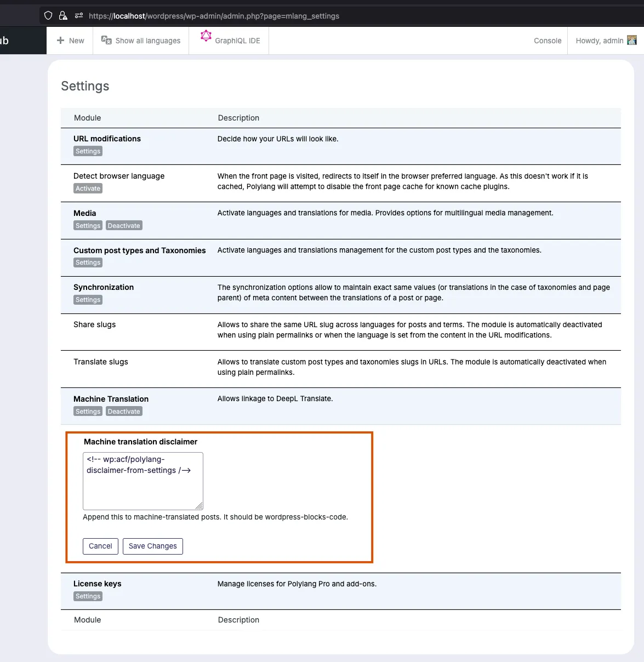Viewport: 644px width, 662px height.
Task: Click the "Settings" page heading
Action: click(x=85, y=86)
